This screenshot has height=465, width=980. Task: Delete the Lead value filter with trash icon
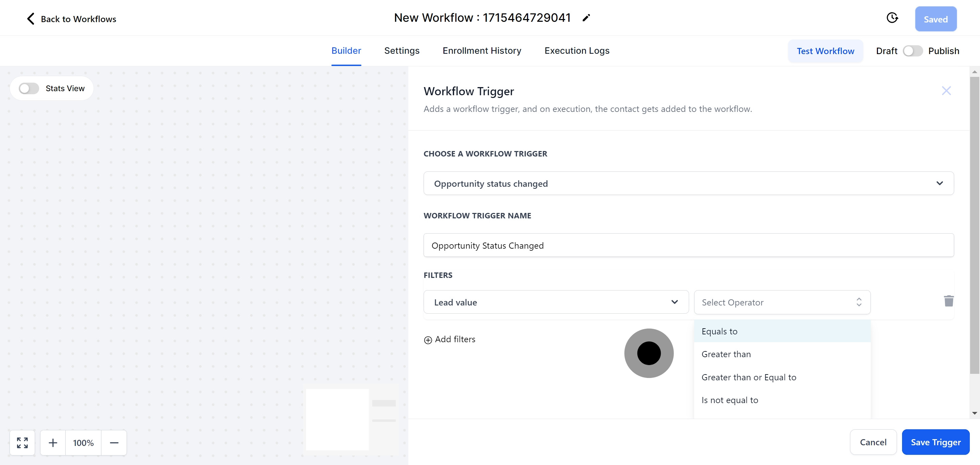pyautogui.click(x=948, y=301)
